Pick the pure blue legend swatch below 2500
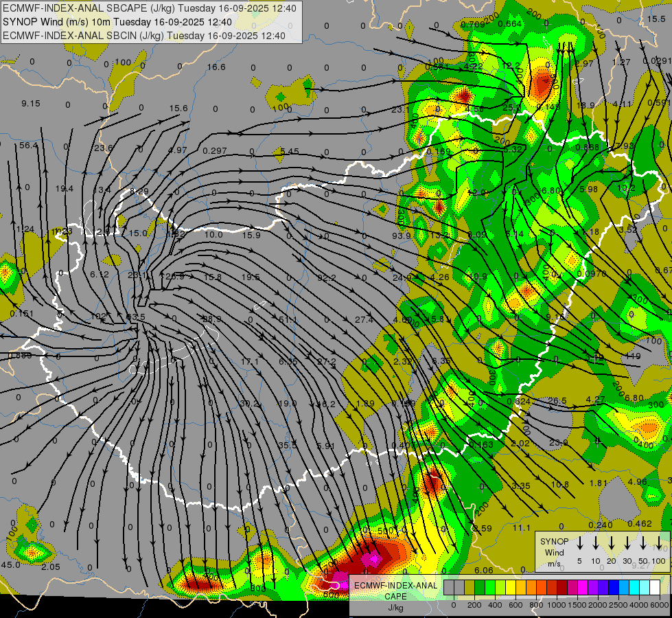The height and width of the screenshot is (618, 672). (x=613, y=588)
